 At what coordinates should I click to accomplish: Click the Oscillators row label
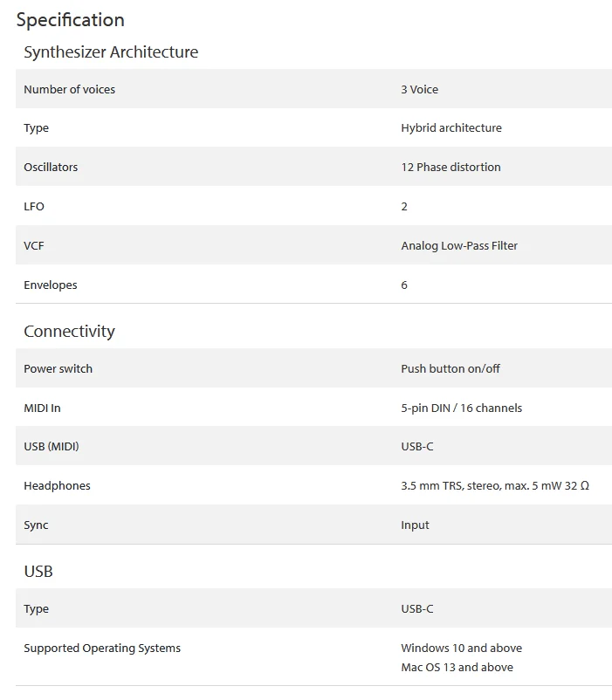pos(51,168)
